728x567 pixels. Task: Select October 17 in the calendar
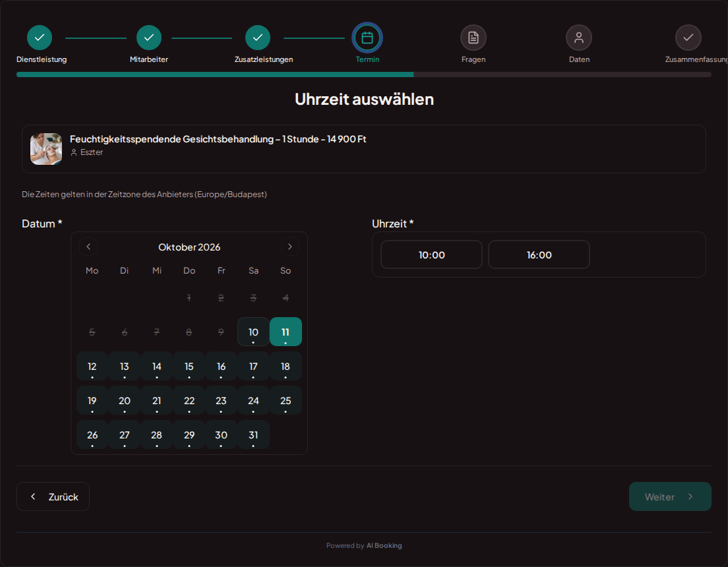coord(253,367)
